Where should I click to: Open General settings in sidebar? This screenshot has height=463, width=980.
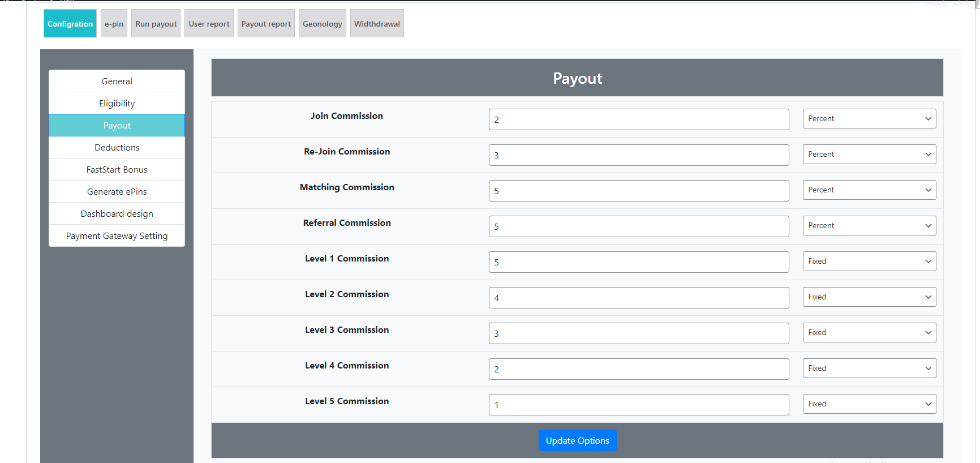tap(117, 82)
